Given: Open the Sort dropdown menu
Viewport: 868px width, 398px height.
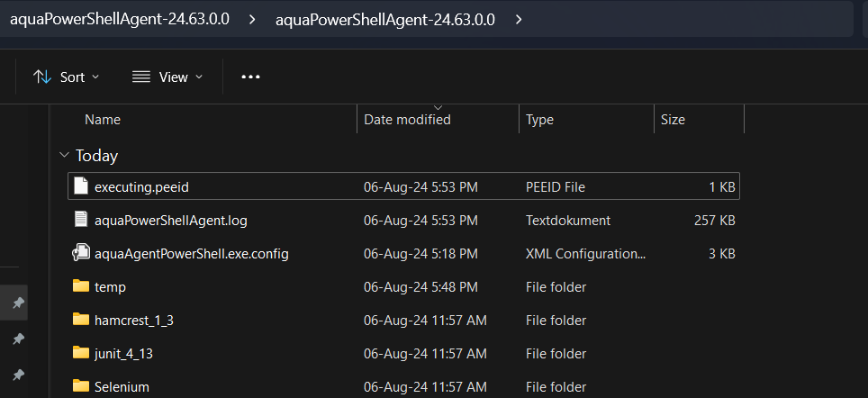Looking at the screenshot, I should pos(67,77).
